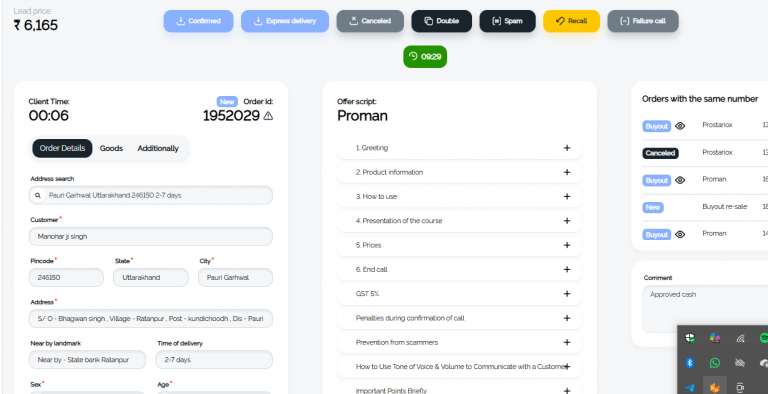Image resolution: width=768 pixels, height=394 pixels.
Task: Click the Orders with the same number heading
Action: (700, 99)
